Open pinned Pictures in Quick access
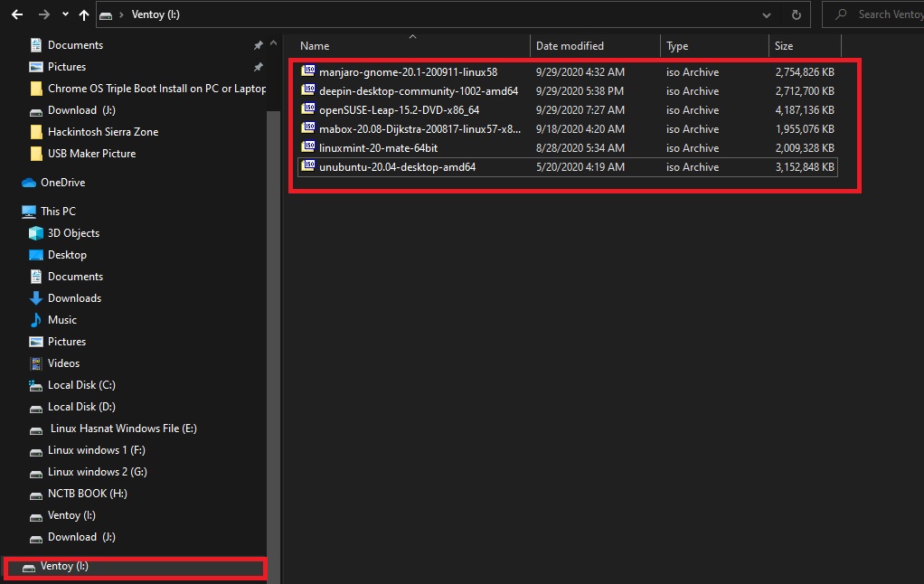The width and height of the screenshot is (924, 584). click(x=67, y=67)
